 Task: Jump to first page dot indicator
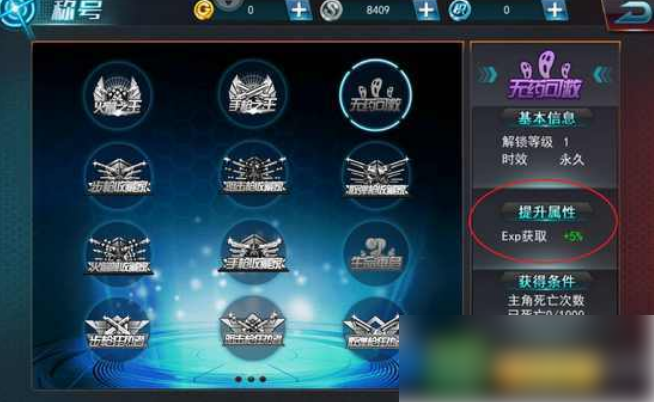pos(238,379)
